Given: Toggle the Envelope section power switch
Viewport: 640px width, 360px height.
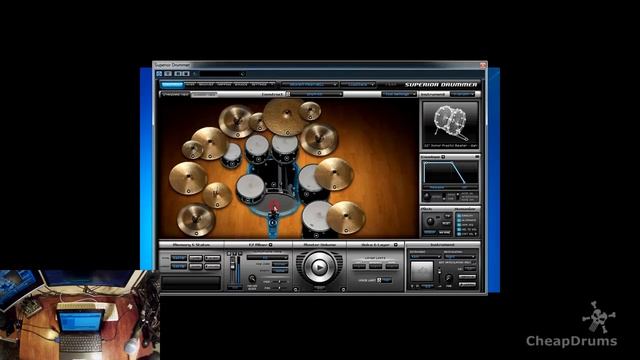Looking at the screenshot, I should coord(443,157).
